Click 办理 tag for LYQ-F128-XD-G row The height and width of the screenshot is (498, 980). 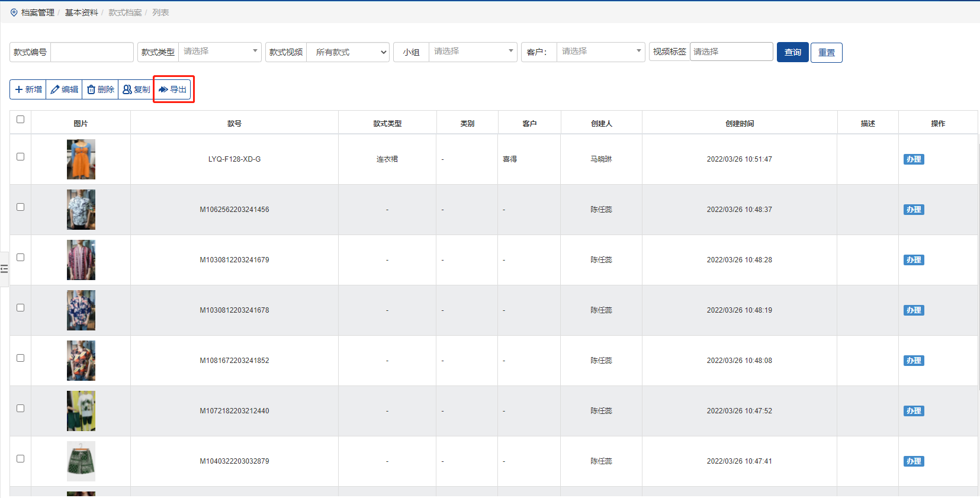tap(913, 159)
